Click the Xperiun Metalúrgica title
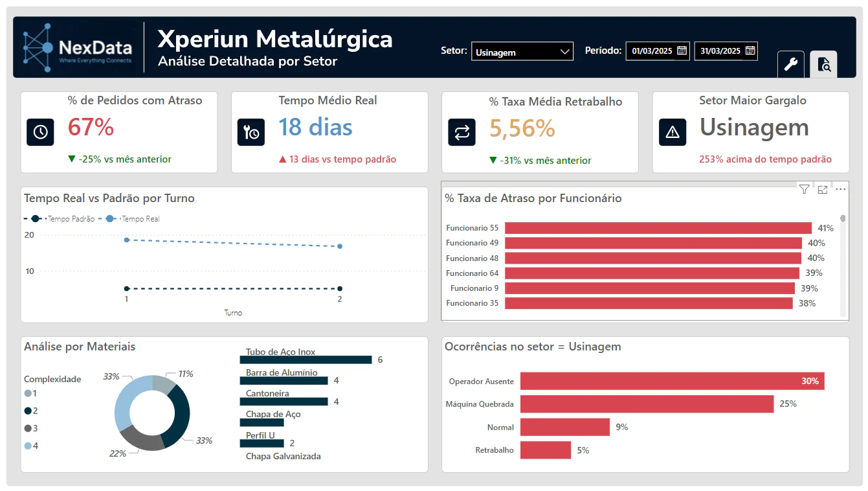Screen dimensions: 868x491 coord(275,39)
